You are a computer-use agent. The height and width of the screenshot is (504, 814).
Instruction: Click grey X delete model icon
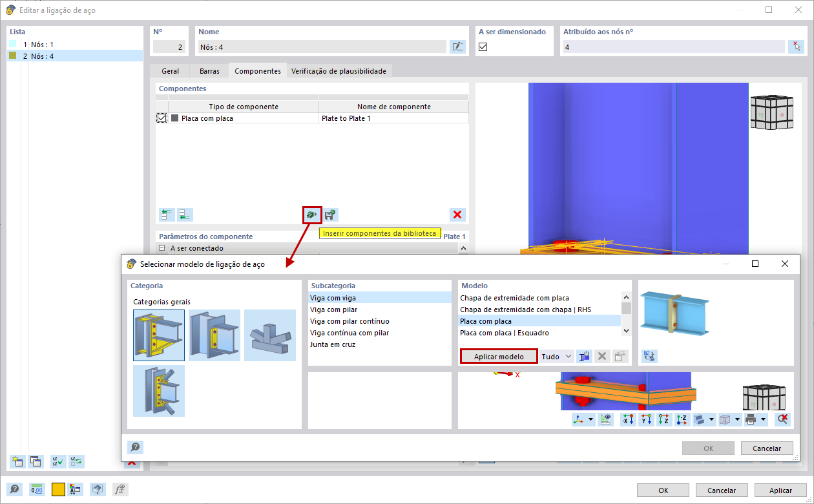click(x=602, y=356)
